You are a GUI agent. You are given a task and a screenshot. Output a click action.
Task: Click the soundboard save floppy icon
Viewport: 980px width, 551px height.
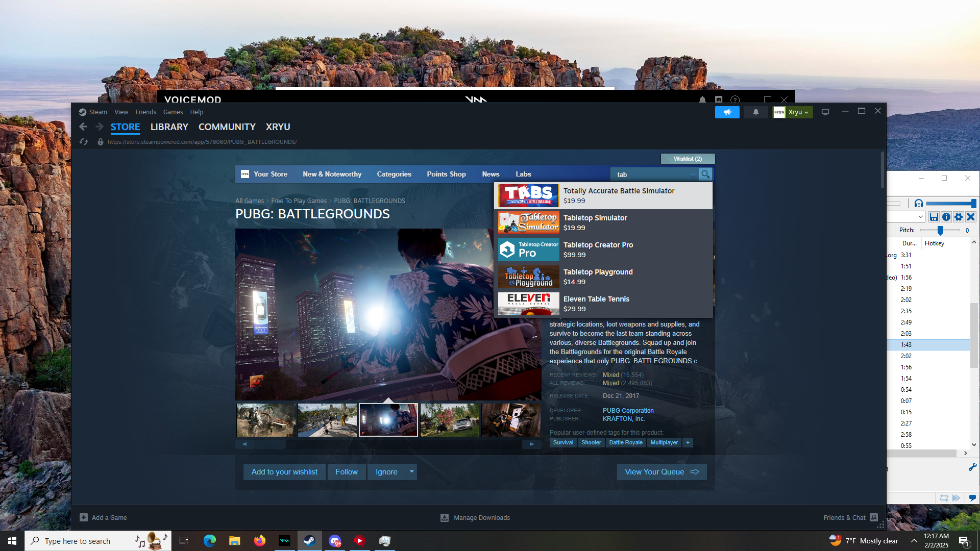click(x=934, y=217)
